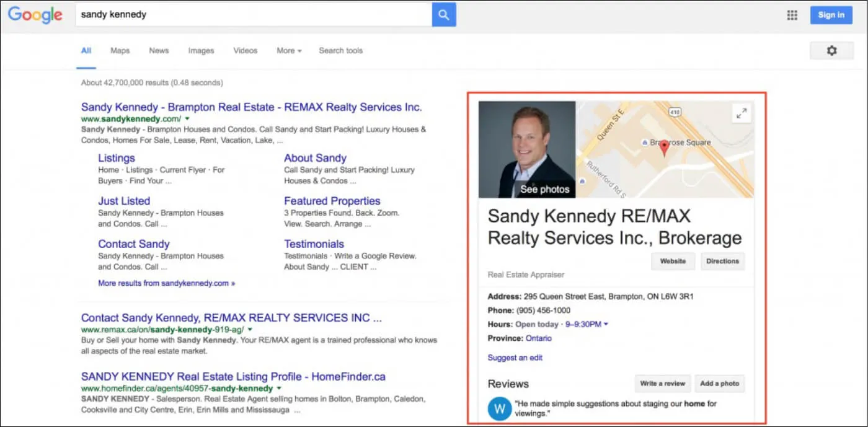Viewport: 868px width, 427px height.
Task: Click the See photos thumbnail
Action: 527,150
